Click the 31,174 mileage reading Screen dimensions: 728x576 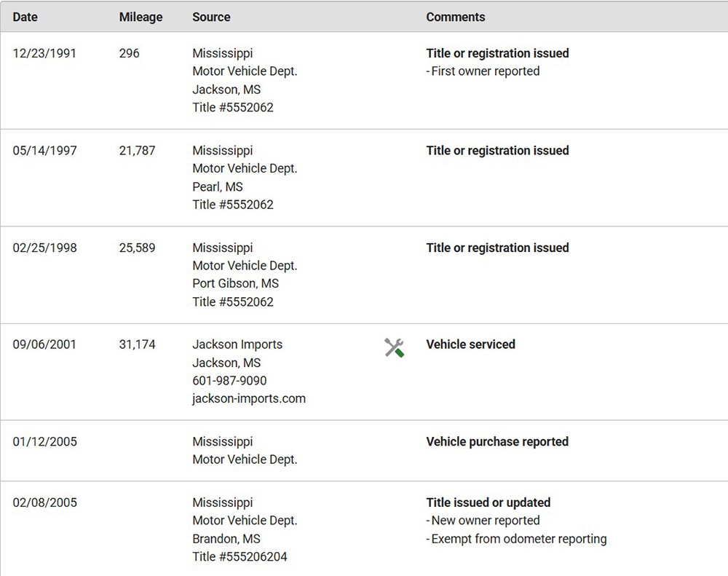click(x=137, y=344)
